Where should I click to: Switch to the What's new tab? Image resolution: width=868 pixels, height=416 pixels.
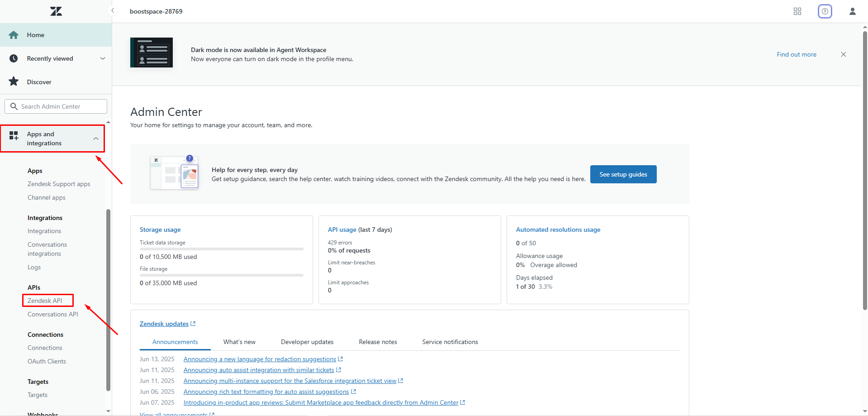tap(239, 342)
